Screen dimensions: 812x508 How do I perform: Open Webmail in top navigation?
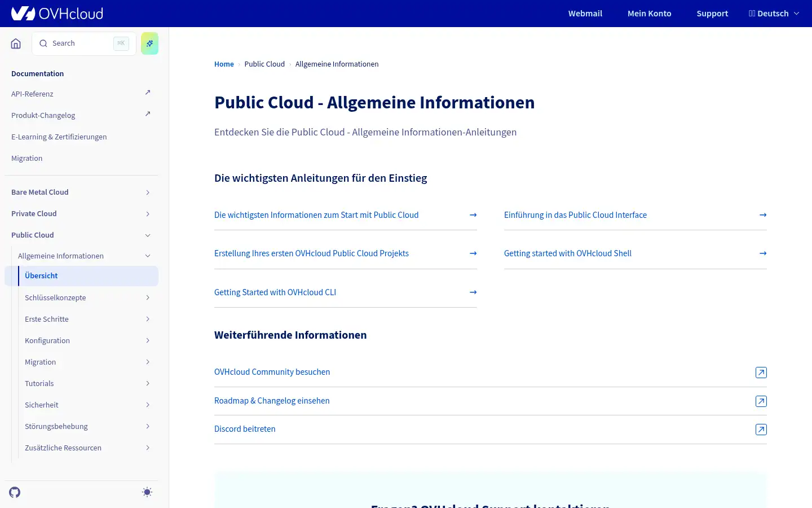point(585,14)
